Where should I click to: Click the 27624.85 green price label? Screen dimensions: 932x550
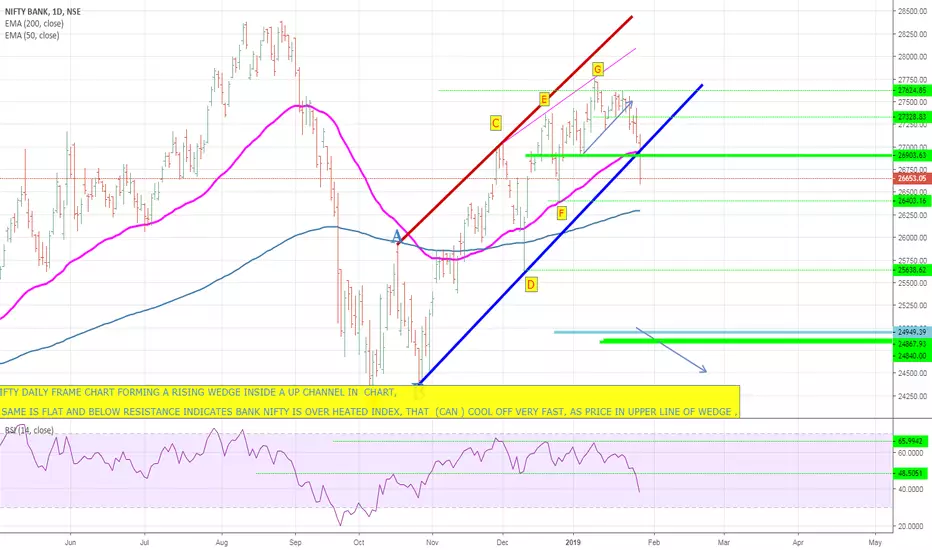[912, 90]
